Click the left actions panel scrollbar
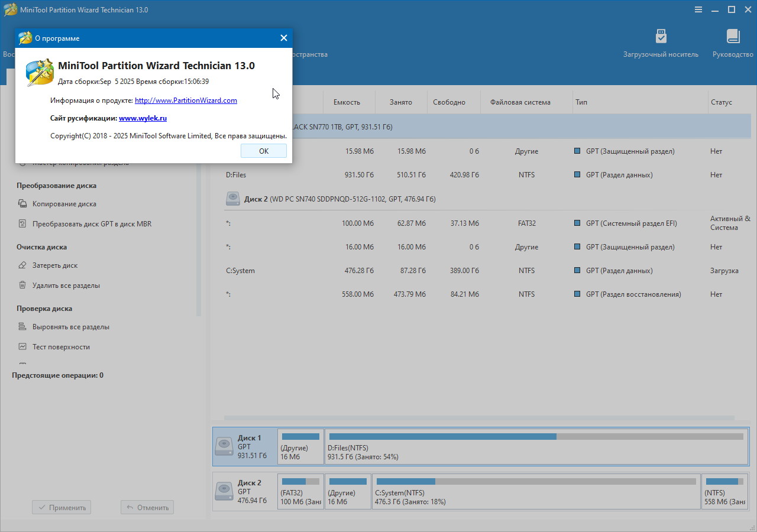This screenshot has width=757, height=532. (x=199, y=236)
